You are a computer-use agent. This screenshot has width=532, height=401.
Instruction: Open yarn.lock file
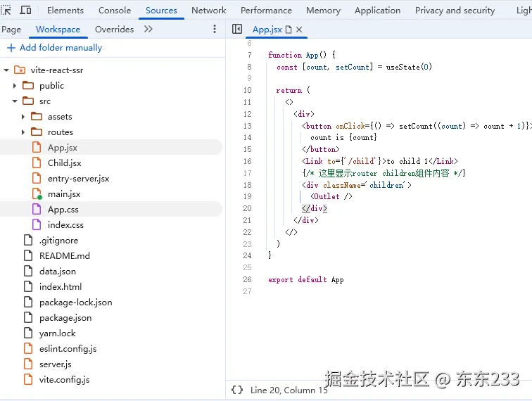coord(57,333)
